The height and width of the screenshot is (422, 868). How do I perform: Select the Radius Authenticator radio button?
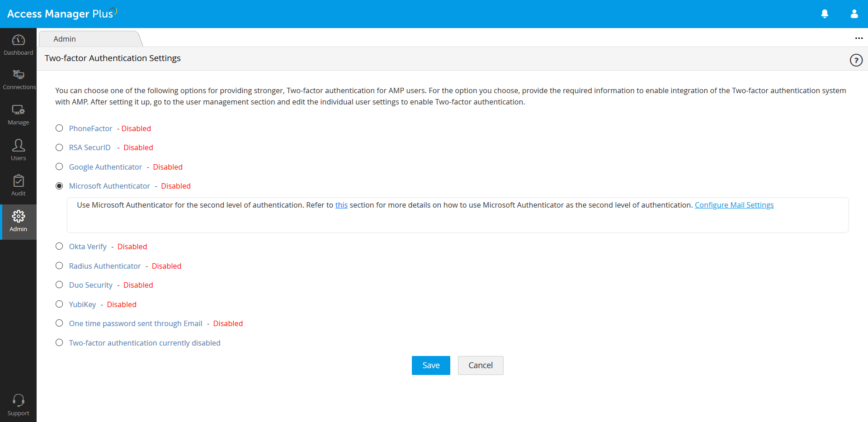tap(59, 266)
